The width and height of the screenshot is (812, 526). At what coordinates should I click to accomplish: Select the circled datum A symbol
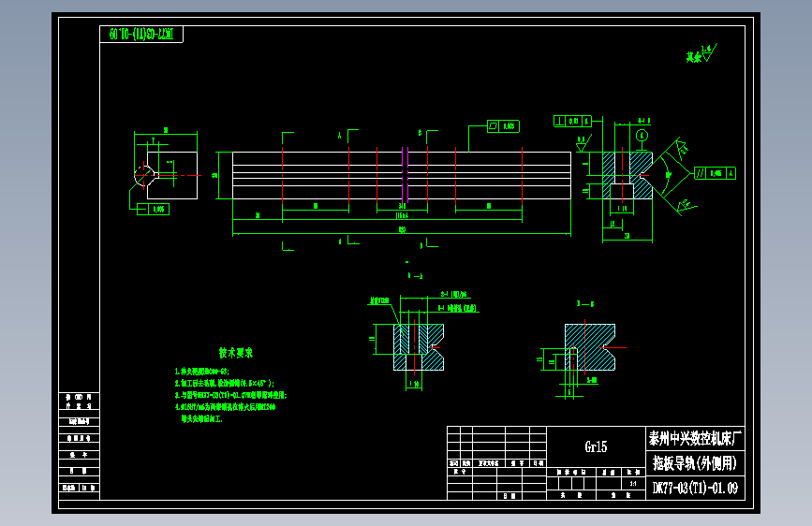(642, 136)
